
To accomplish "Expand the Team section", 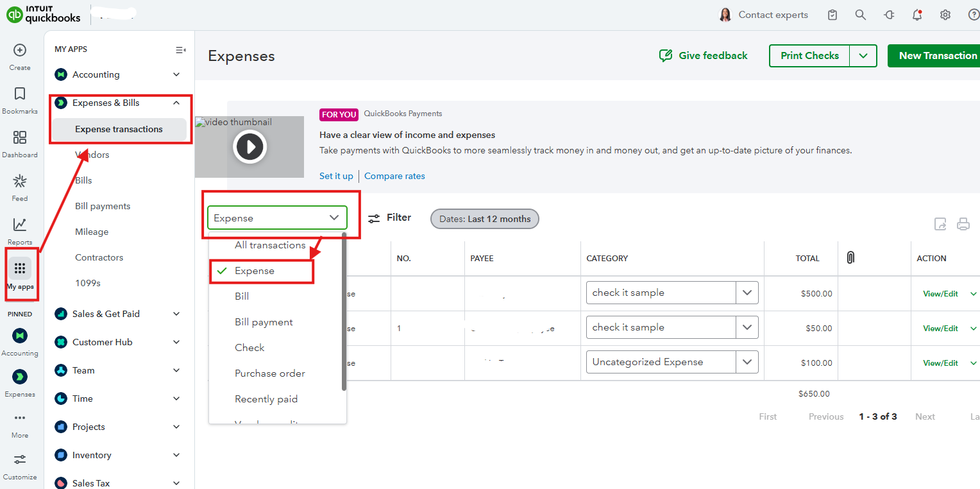I will coord(176,370).
